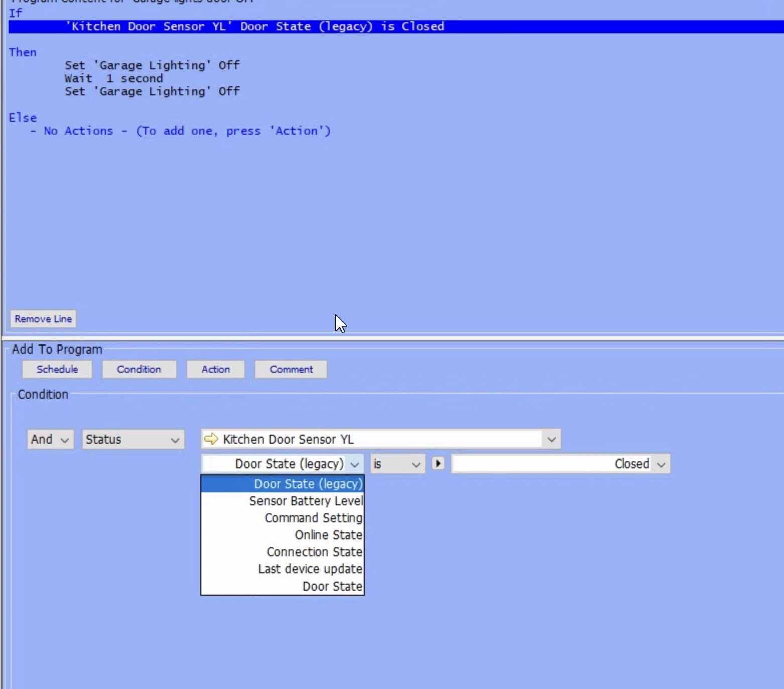The width and height of the screenshot is (784, 689).
Task: Open the Kitchen Door Sensor YL device dropdown
Action: pos(551,439)
